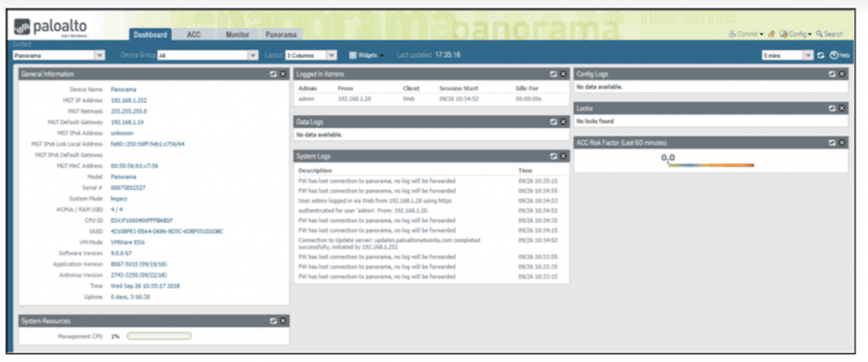Refresh the System Logs widget
Image resolution: width=868 pixels, height=362 pixels.
[553, 157]
